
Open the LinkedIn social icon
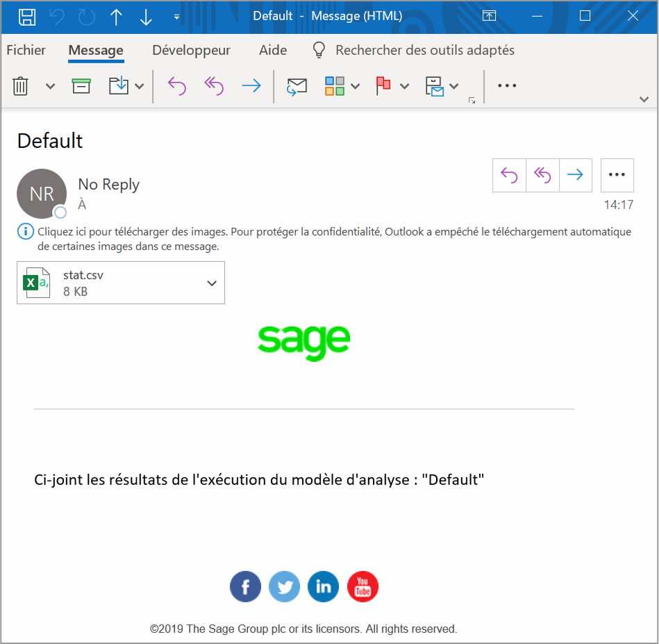coord(324,587)
